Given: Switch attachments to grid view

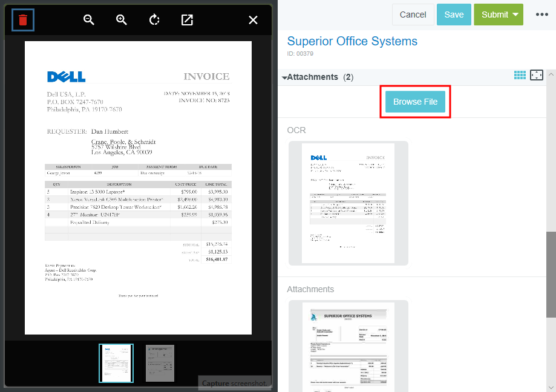Looking at the screenshot, I should coord(520,75).
